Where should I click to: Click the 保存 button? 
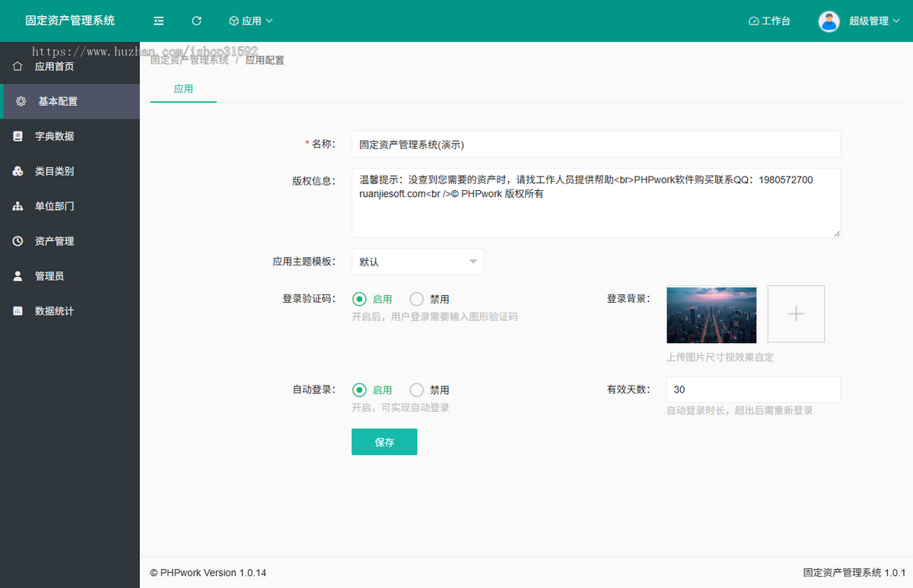[x=384, y=442]
